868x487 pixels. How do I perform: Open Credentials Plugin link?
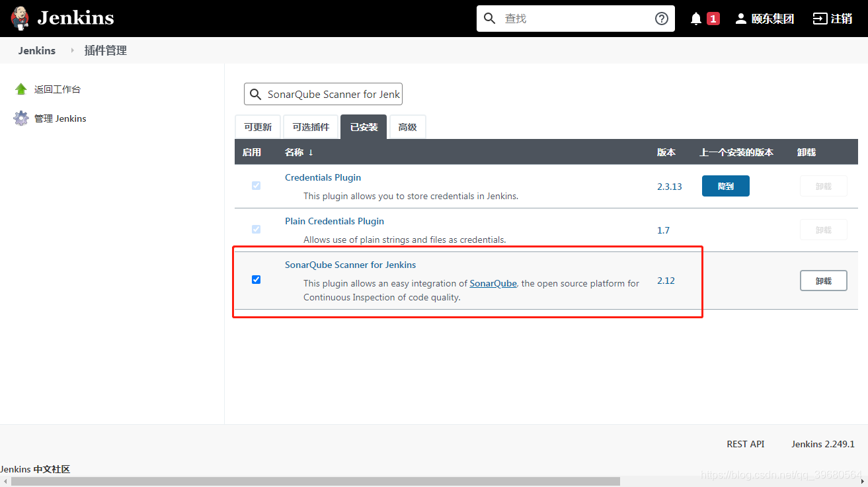pyautogui.click(x=323, y=177)
